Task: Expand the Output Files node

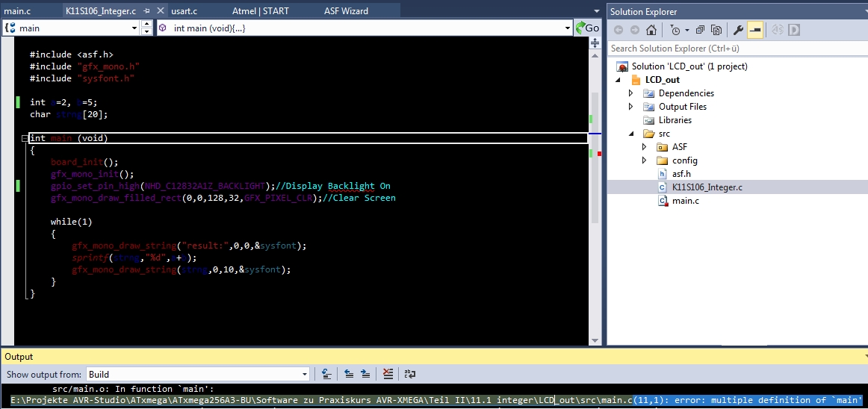Action: pyautogui.click(x=630, y=106)
